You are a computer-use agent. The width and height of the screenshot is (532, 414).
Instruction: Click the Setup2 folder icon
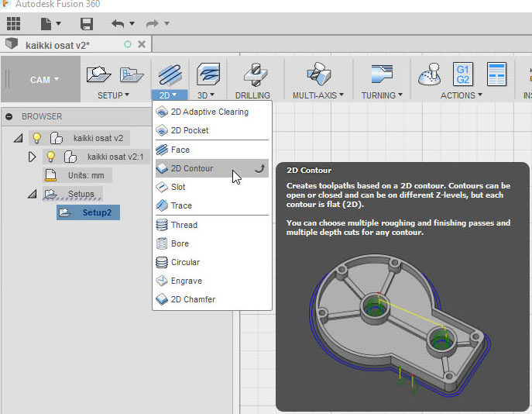coord(65,212)
